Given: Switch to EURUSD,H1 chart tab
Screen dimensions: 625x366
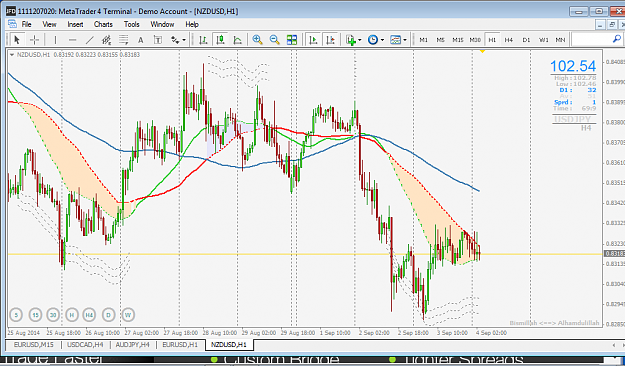Looking at the screenshot, I should tap(180, 344).
